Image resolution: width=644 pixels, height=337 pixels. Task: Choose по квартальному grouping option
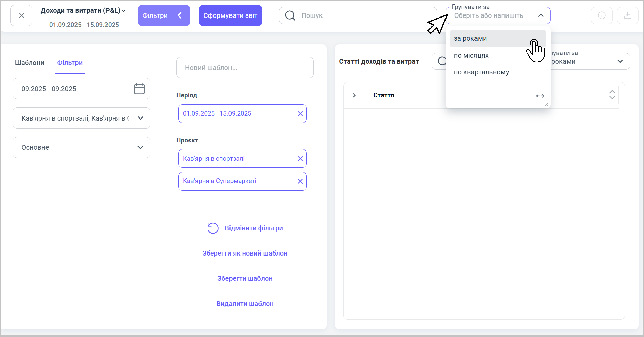(x=481, y=72)
